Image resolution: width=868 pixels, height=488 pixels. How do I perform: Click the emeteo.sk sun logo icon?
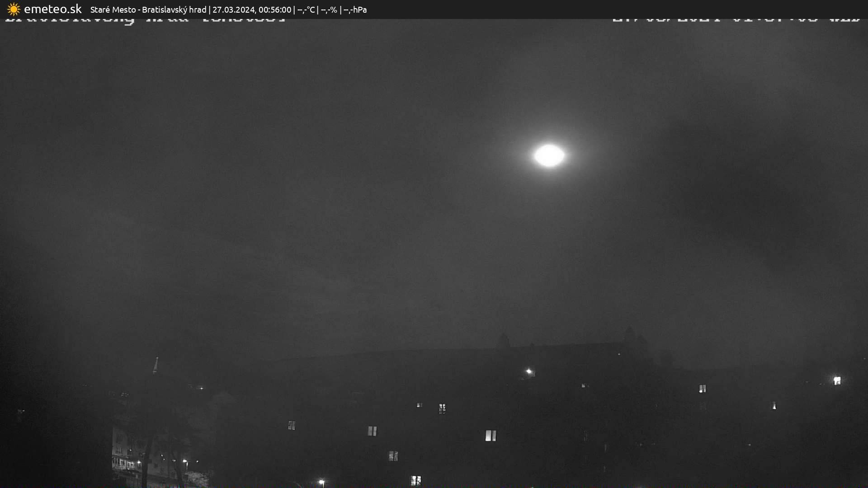click(x=14, y=9)
